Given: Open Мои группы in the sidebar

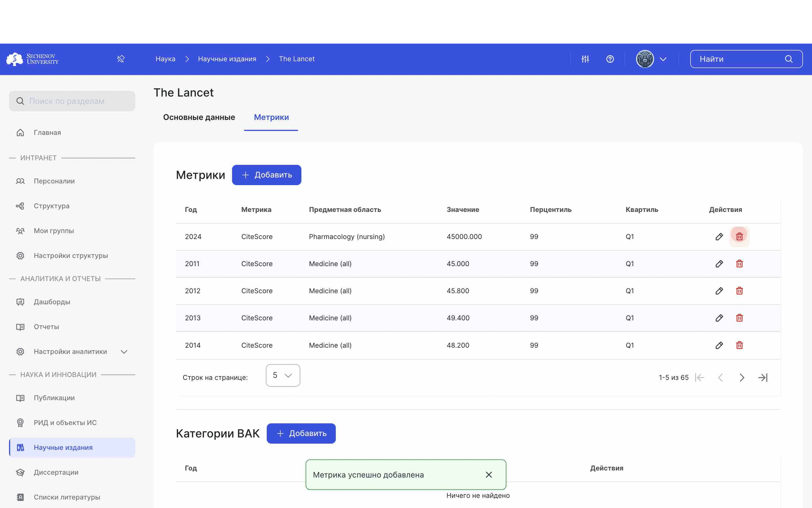Looking at the screenshot, I should click(x=72, y=231).
